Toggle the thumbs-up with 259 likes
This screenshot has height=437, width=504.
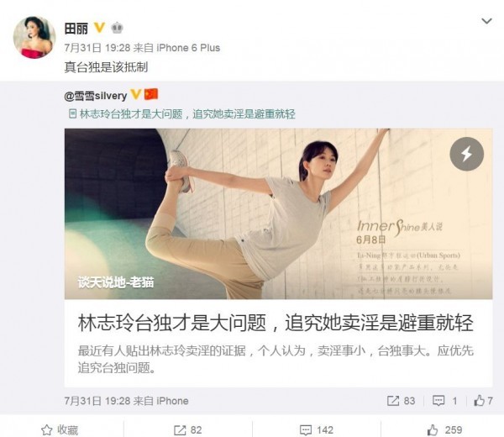tap(444, 429)
